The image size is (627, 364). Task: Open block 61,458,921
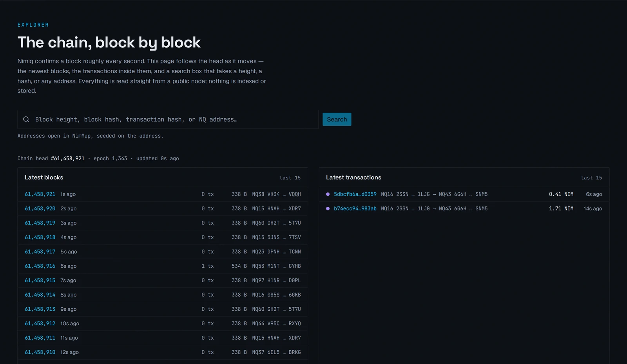coord(40,194)
